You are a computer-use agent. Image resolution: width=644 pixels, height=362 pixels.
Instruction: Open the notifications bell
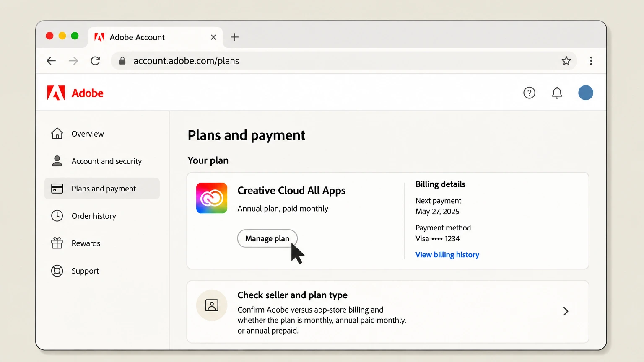557,93
